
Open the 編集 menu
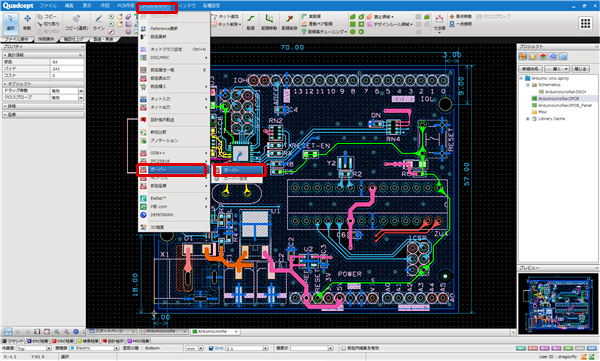(x=69, y=6)
